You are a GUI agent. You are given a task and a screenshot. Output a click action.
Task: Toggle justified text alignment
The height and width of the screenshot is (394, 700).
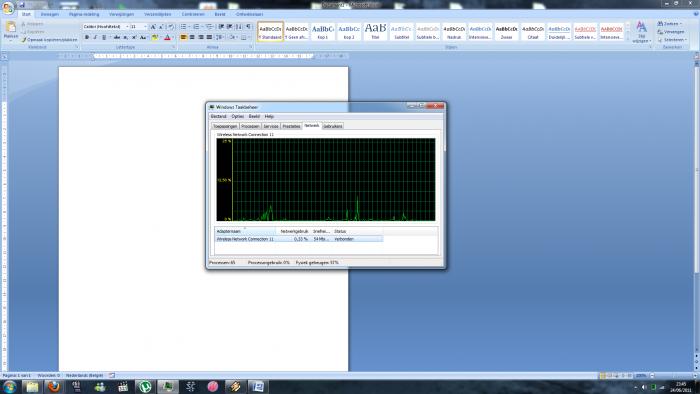point(209,37)
